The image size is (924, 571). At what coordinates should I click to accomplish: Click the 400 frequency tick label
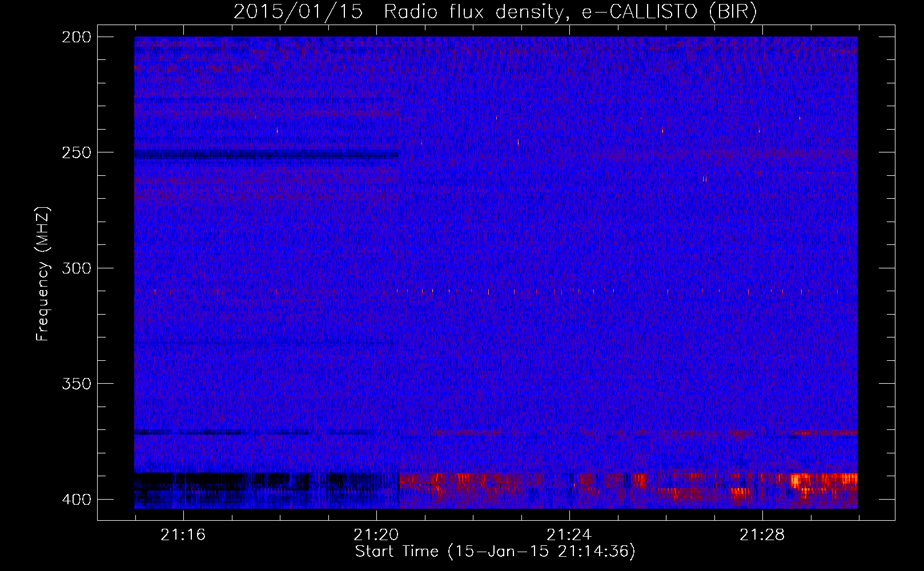tap(77, 500)
